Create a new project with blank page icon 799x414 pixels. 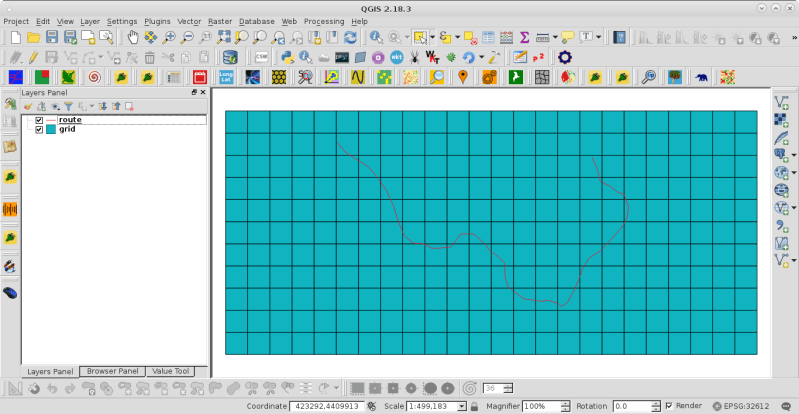click(16, 37)
